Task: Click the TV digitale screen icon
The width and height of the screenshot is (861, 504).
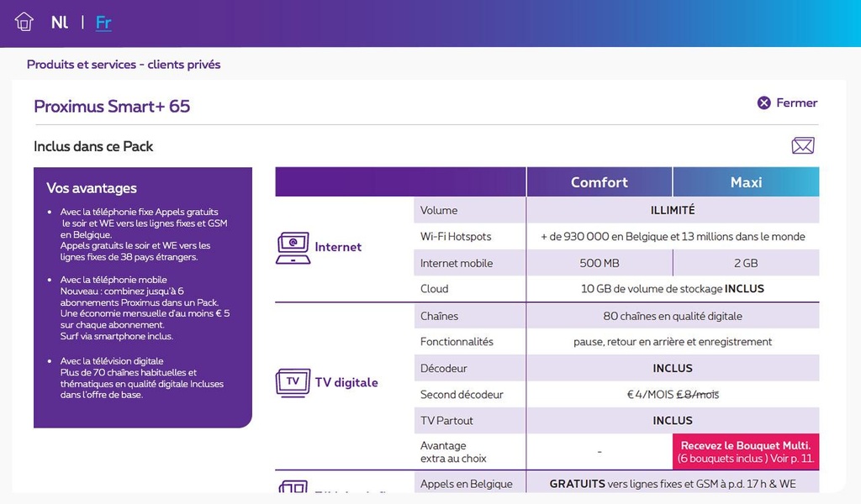Action: tap(293, 382)
